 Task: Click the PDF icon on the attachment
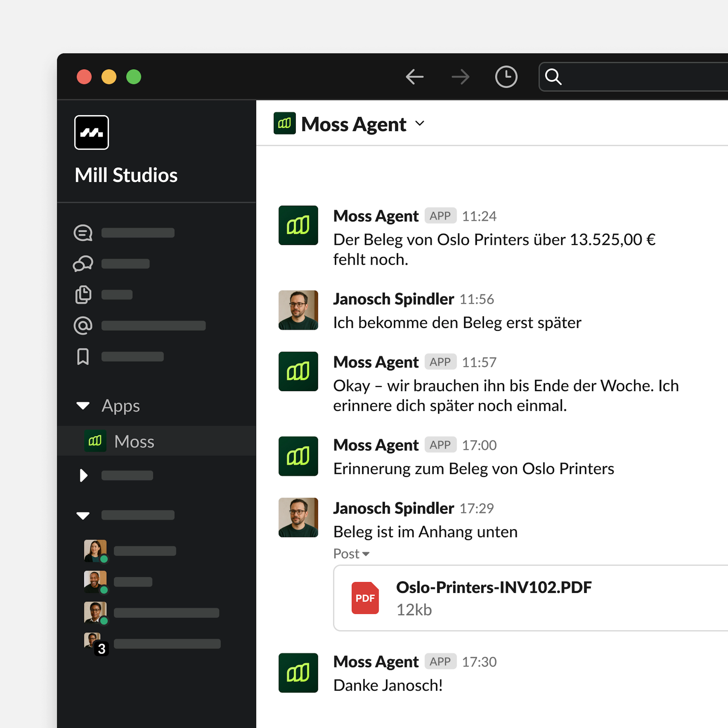[365, 598]
